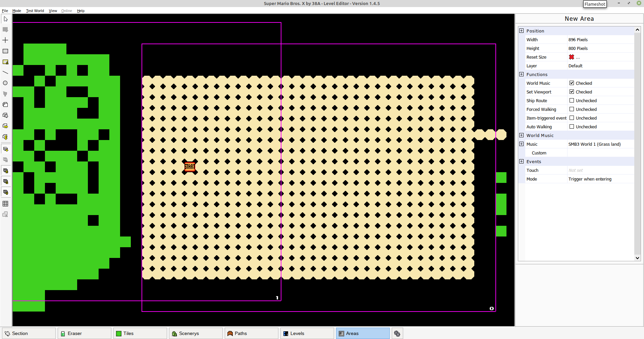Image resolution: width=644 pixels, height=339 pixels.
Task: Choose the line drawing tool
Action: pos(5,72)
